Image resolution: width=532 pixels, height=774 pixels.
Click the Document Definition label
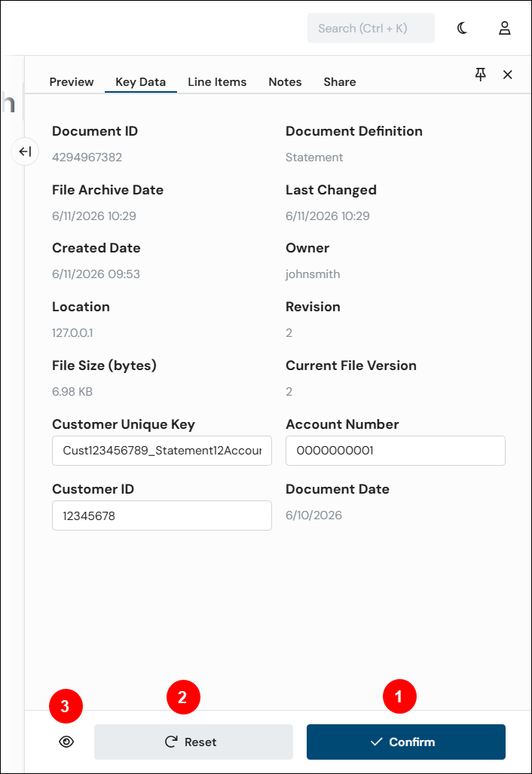tap(354, 131)
